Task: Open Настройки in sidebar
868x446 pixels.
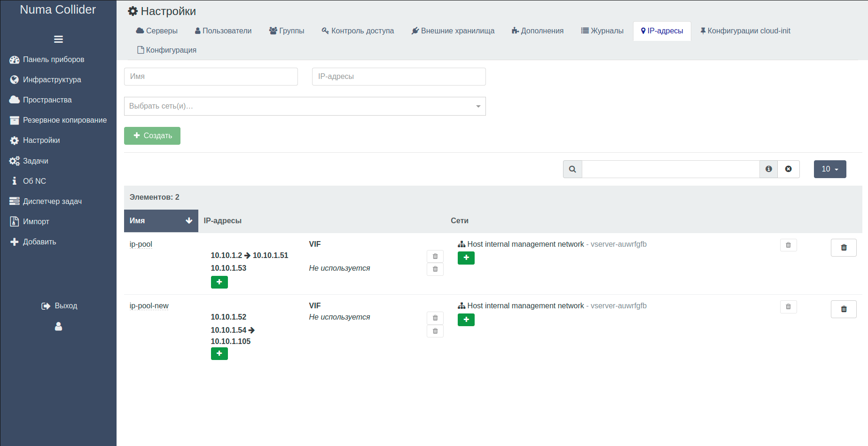Action: coord(35,141)
